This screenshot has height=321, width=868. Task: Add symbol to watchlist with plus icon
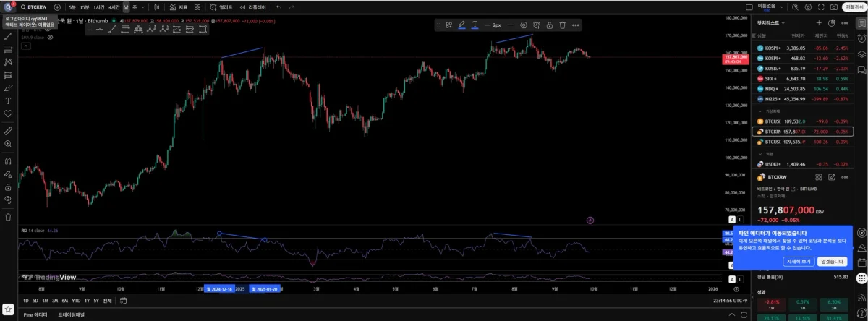click(x=819, y=23)
